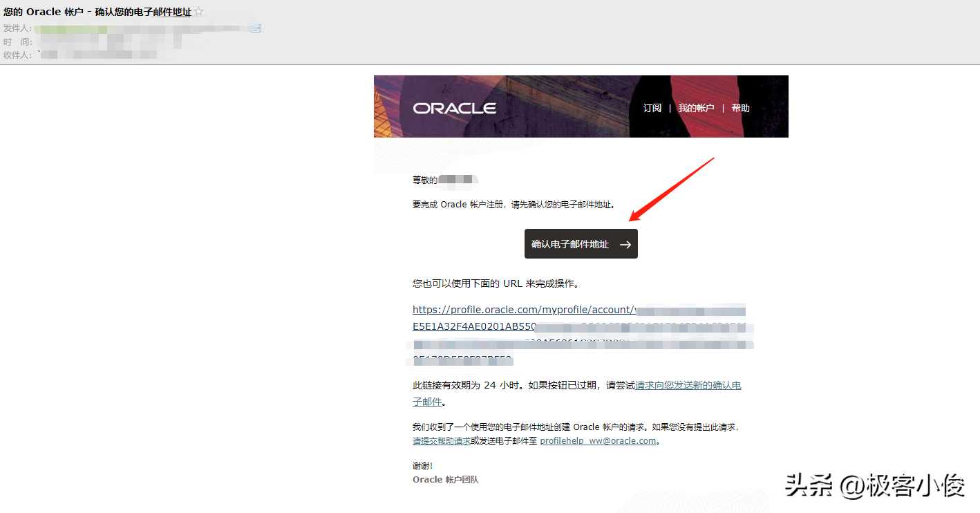Image resolution: width=980 pixels, height=513 pixels.
Task: Click the 谢谢！ closing text
Action: (423, 466)
